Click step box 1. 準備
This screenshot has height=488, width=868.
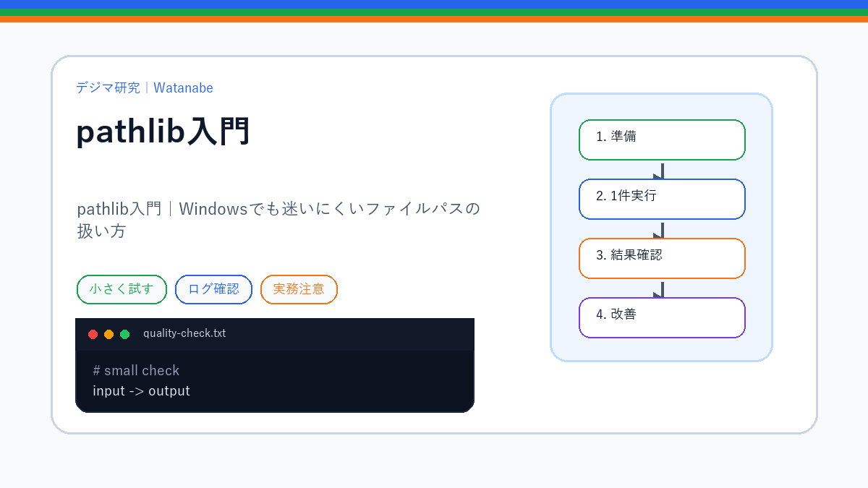click(662, 140)
